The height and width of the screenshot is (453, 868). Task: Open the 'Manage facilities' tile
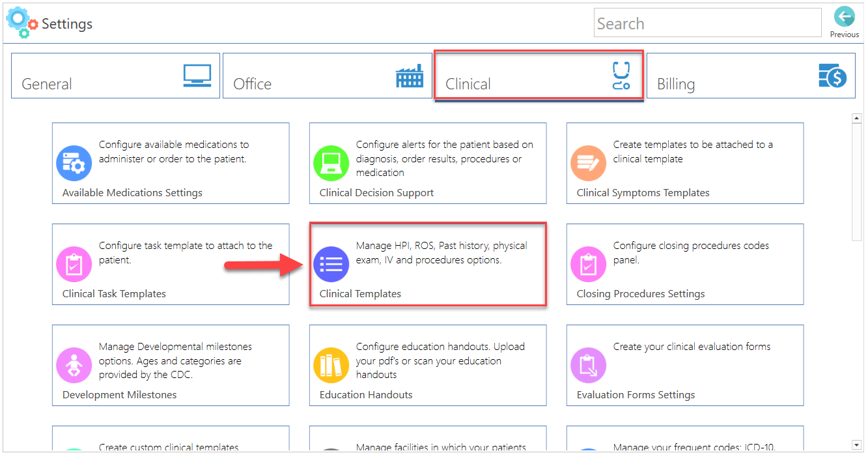(x=428, y=439)
